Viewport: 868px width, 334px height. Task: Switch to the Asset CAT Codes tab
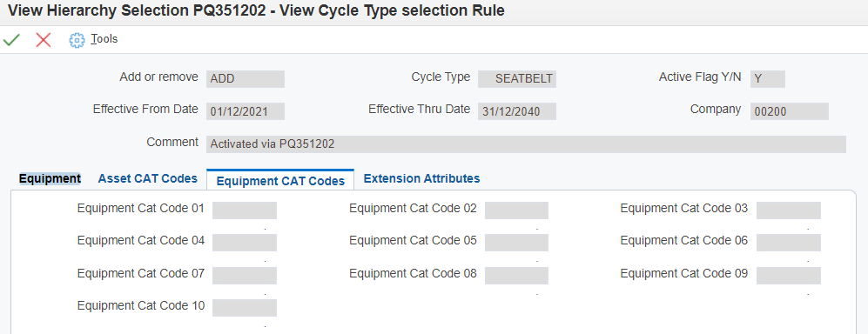point(148,178)
